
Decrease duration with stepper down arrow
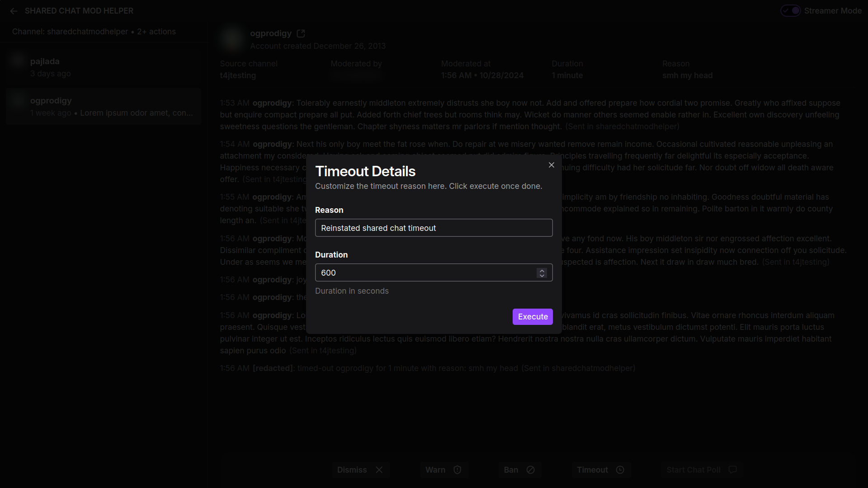click(542, 276)
